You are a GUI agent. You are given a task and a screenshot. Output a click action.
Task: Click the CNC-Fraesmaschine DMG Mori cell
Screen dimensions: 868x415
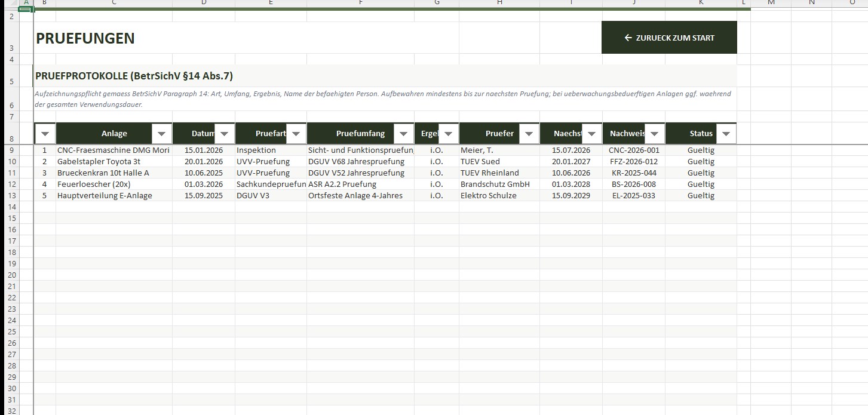[x=114, y=150]
